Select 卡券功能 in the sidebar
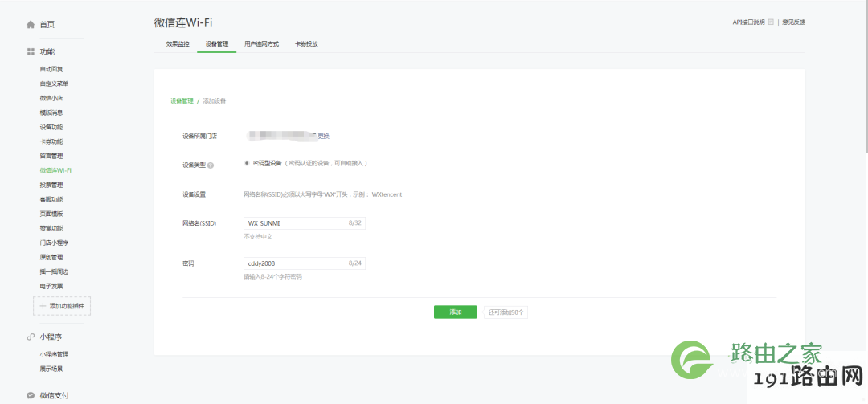 tap(51, 141)
